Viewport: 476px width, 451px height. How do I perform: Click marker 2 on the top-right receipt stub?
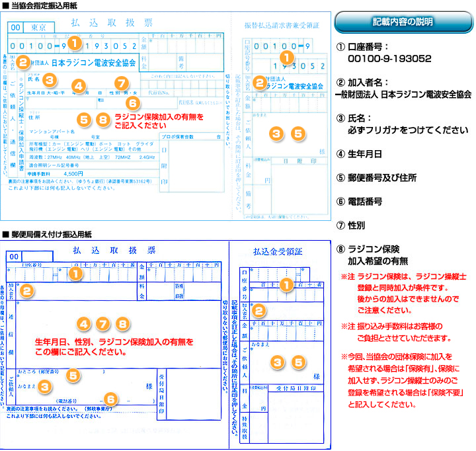point(260,82)
